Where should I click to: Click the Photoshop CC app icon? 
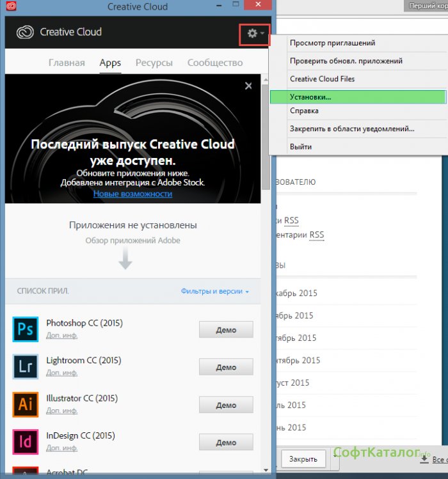point(26,329)
